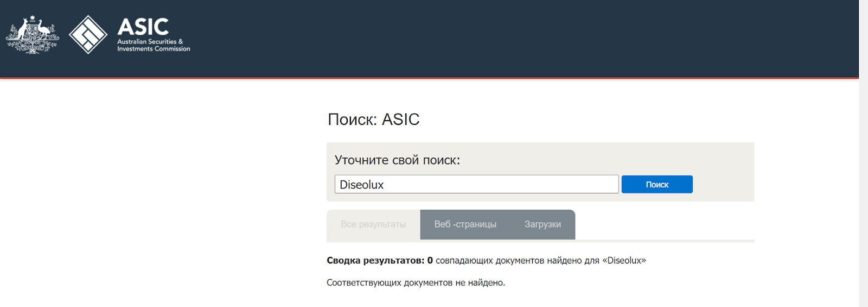868x307 pixels.
Task: Switch to the Веб-страницы tab
Action: coord(465,224)
